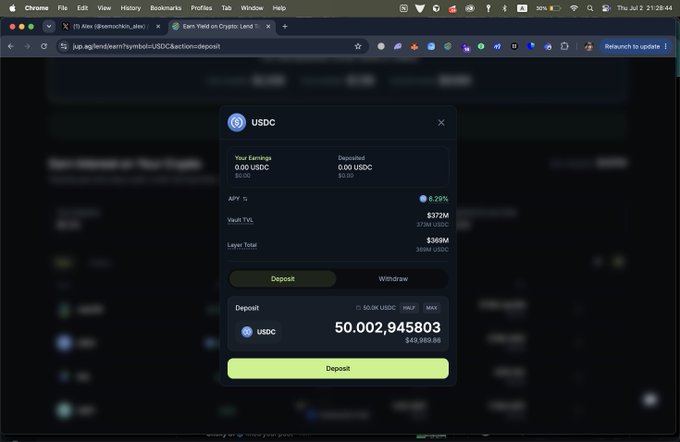Select the Vault TVL label

[x=240, y=220]
